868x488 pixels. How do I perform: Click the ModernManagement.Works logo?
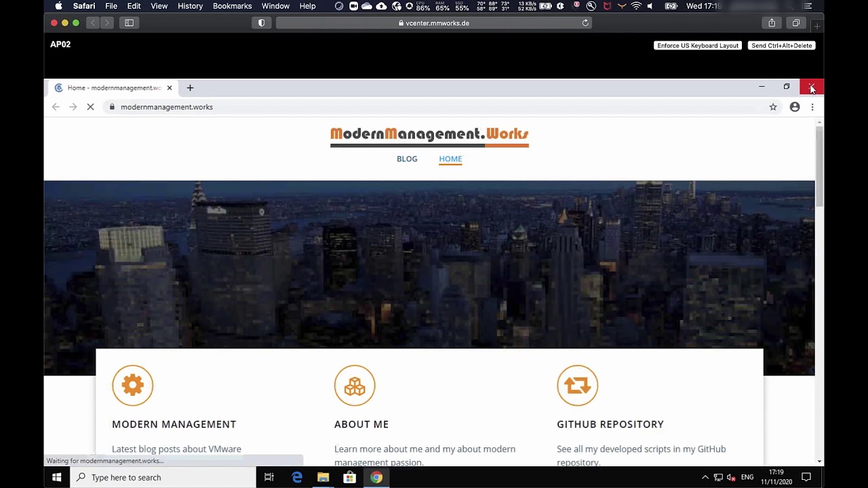click(429, 136)
